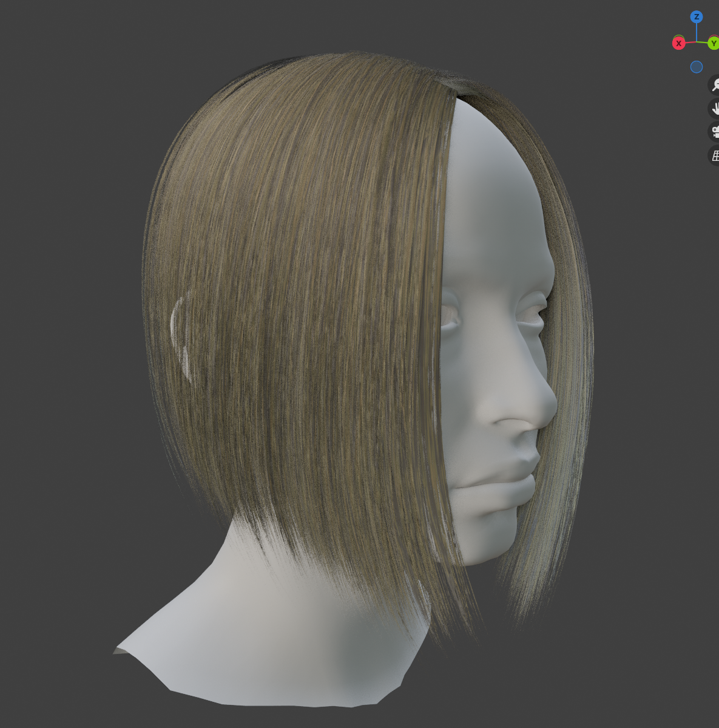Toggle the camera view icon
Image resolution: width=719 pixels, height=728 pixels.
pos(715,132)
